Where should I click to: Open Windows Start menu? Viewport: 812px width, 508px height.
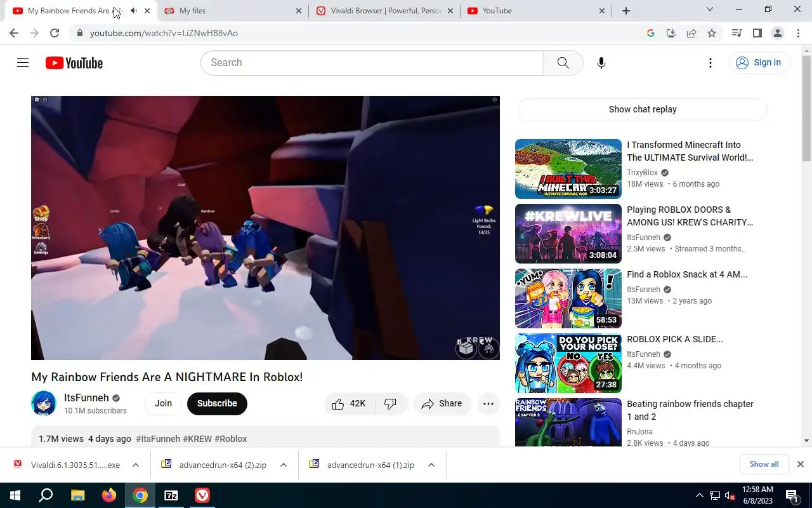pos(15,495)
